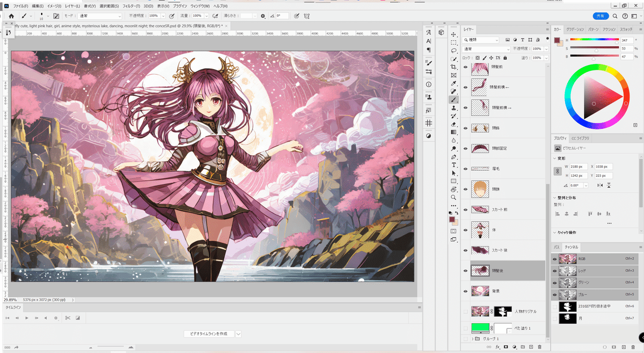644x353 pixels.
Task: Select the Frame tool
Action: pyautogui.click(x=454, y=75)
